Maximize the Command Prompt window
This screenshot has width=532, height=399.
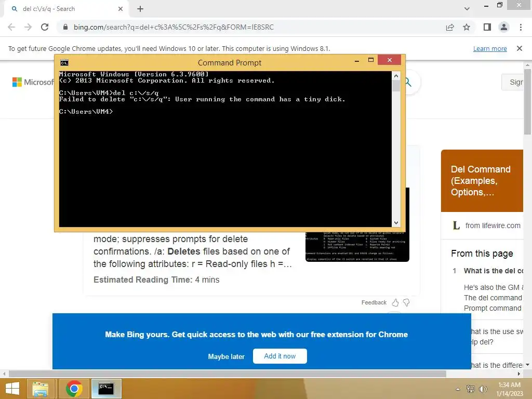pyautogui.click(x=371, y=60)
